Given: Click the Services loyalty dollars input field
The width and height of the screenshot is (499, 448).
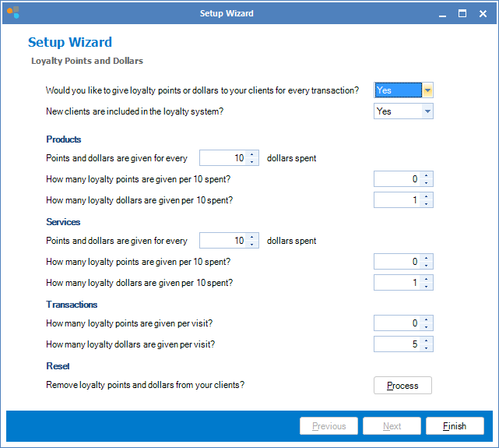Looking at the screenshot, I should click(x=397, y=283).
